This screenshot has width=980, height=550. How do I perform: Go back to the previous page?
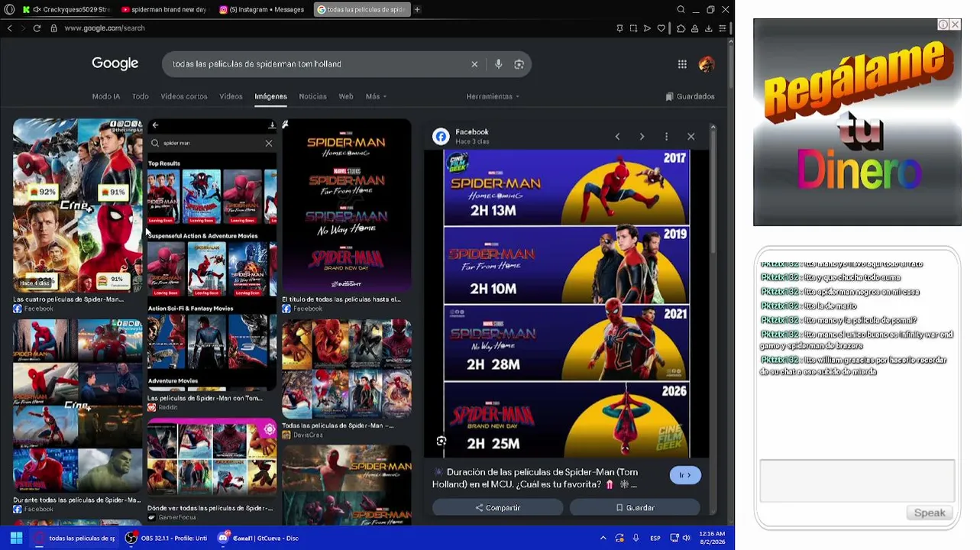10,28
